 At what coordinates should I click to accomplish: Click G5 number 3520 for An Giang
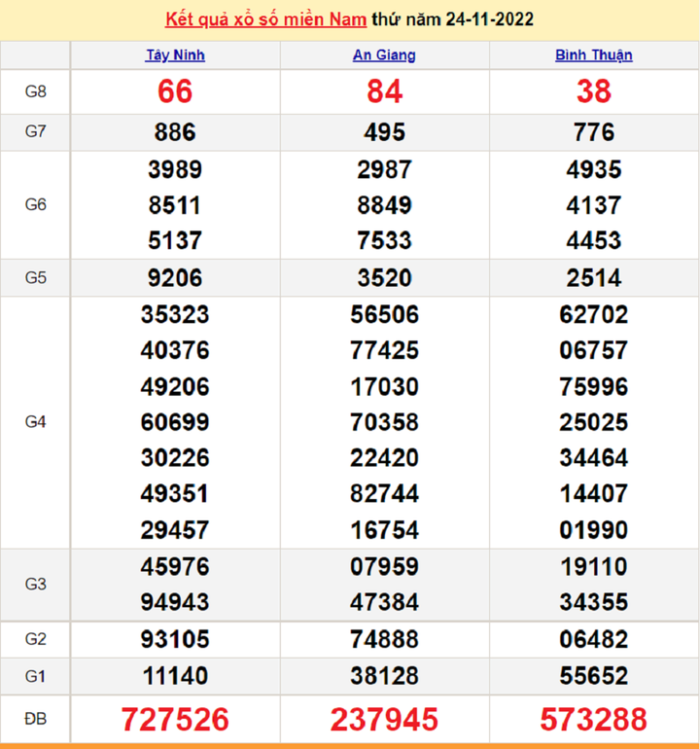pyautogui.click(x=384, y=278)
